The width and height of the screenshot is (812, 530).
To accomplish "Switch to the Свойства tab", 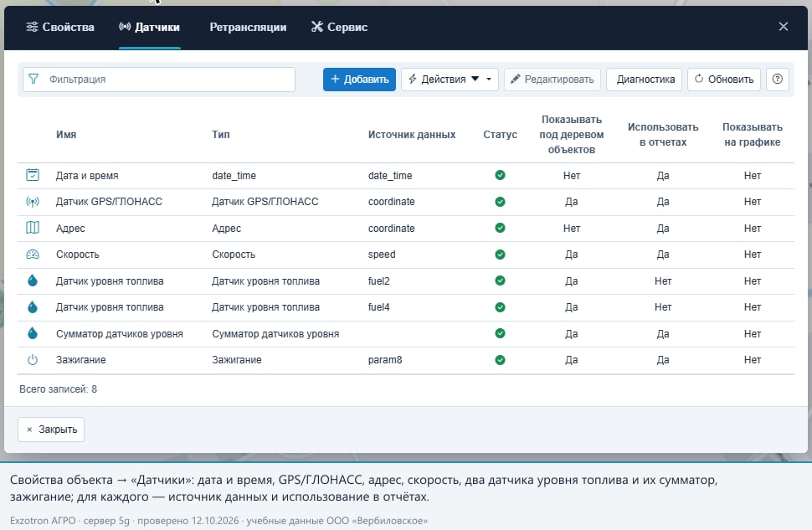I will click(x=60, y=27).
